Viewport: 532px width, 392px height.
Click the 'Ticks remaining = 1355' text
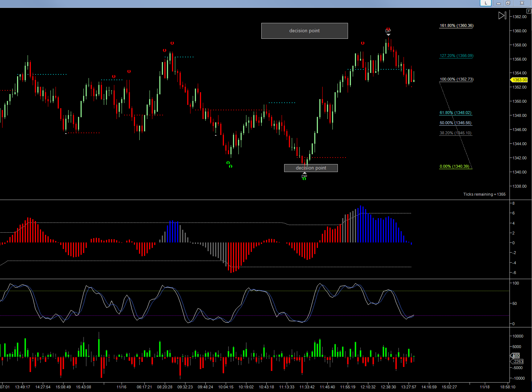pyautogui.click(x=484, y=195)
